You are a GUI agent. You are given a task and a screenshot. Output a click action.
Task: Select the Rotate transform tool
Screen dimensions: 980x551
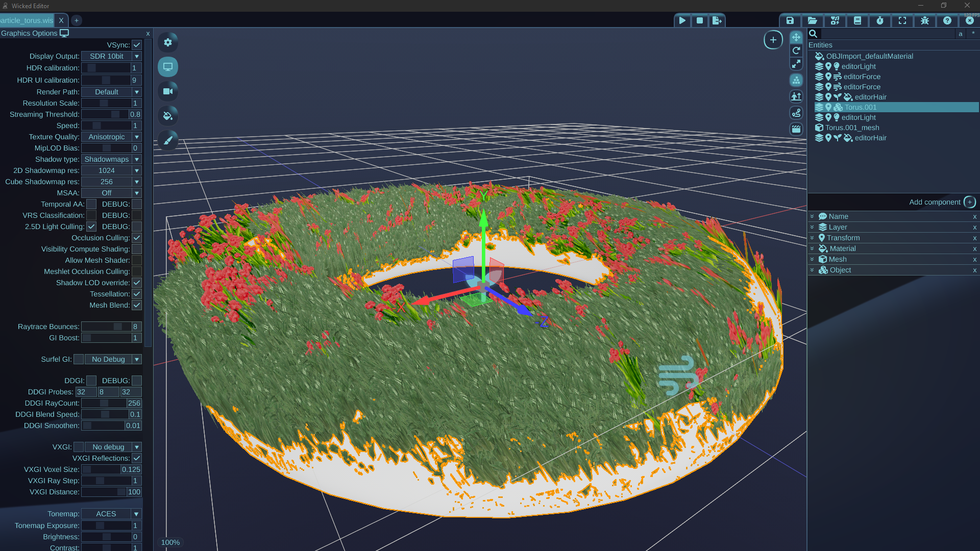796,51
